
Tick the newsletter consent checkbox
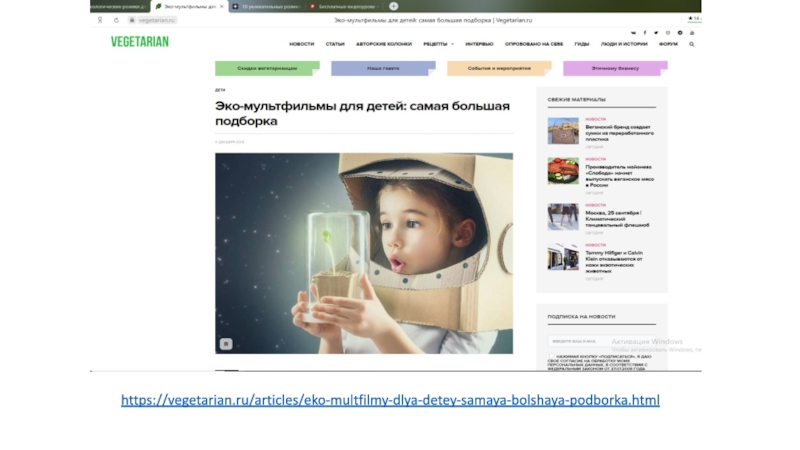[551, 356]
